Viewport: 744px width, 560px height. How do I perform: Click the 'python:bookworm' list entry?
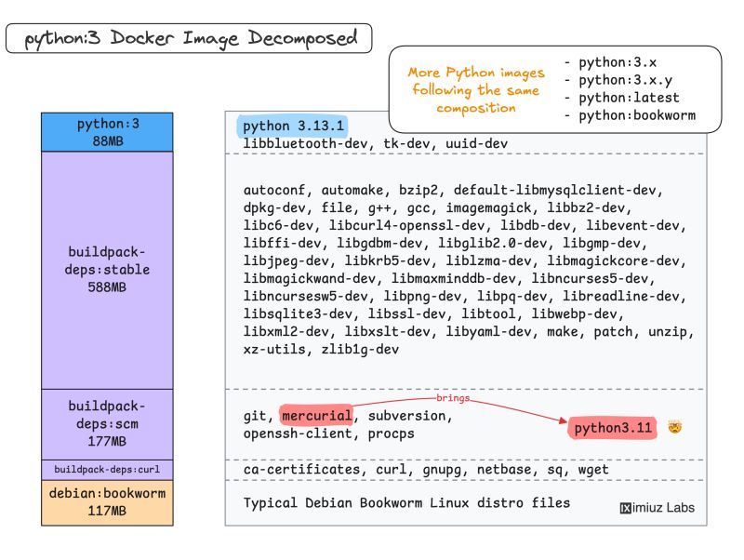point(637,115)
